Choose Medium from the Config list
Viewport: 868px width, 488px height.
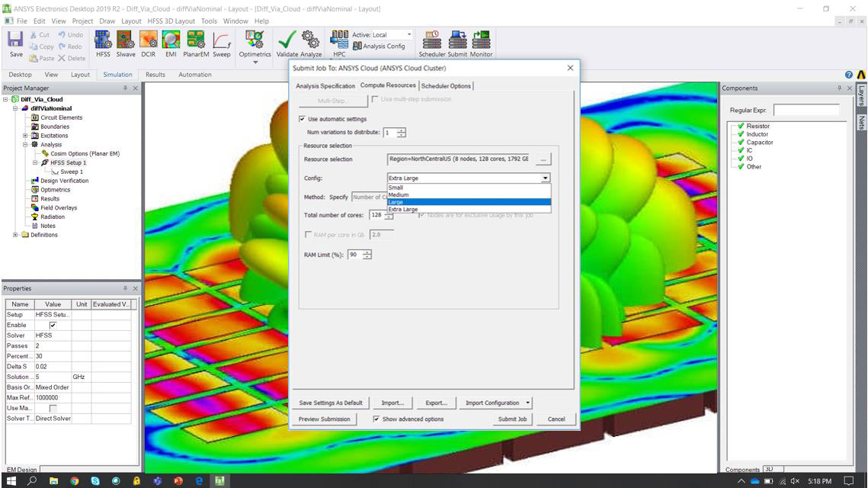pyautogui.click(x=469, y=195)
